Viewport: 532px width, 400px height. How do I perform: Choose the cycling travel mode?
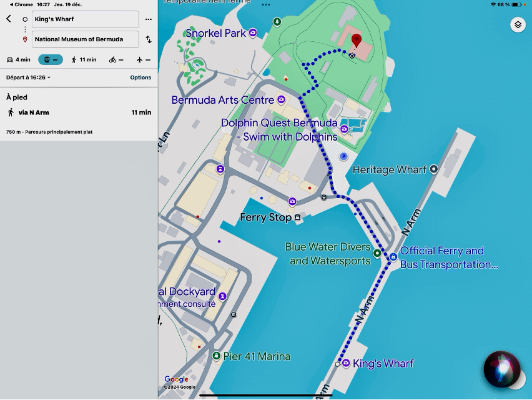[116, 59]
